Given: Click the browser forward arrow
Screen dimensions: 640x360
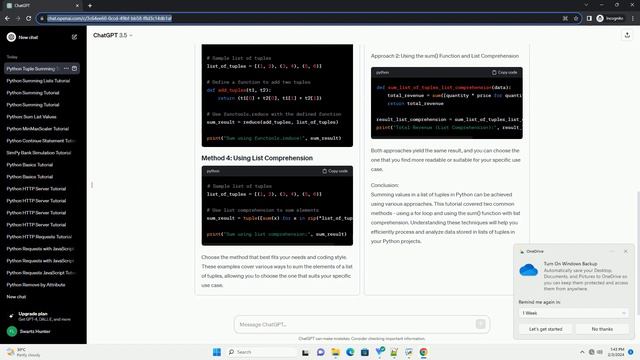Looking at the screenshot, I should click(18, 18).
